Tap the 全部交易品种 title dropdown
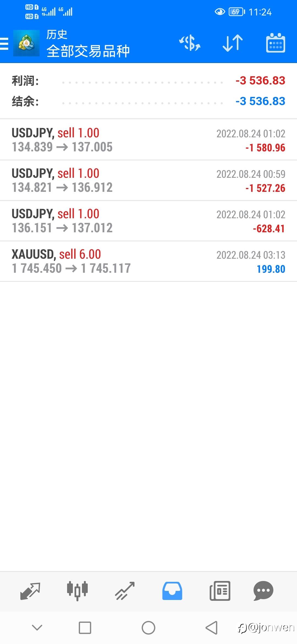 pyautogui.click(x=88, y=51)
